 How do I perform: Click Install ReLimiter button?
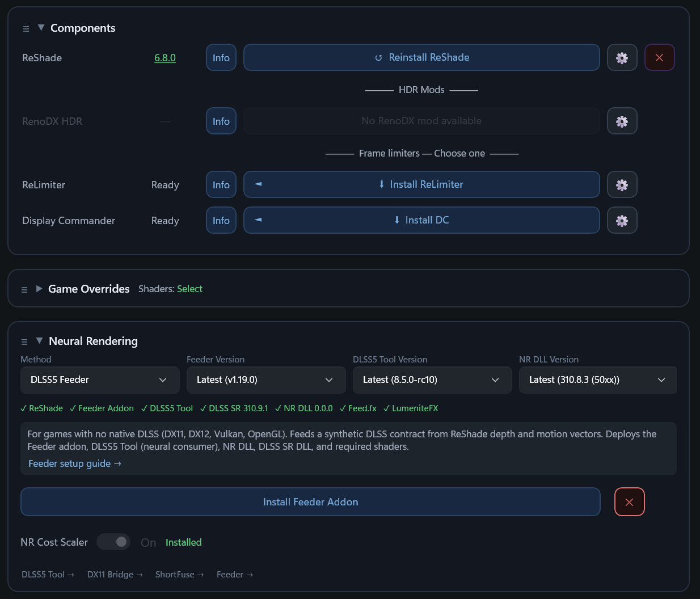pyautogui.click(x=421, y=184)
